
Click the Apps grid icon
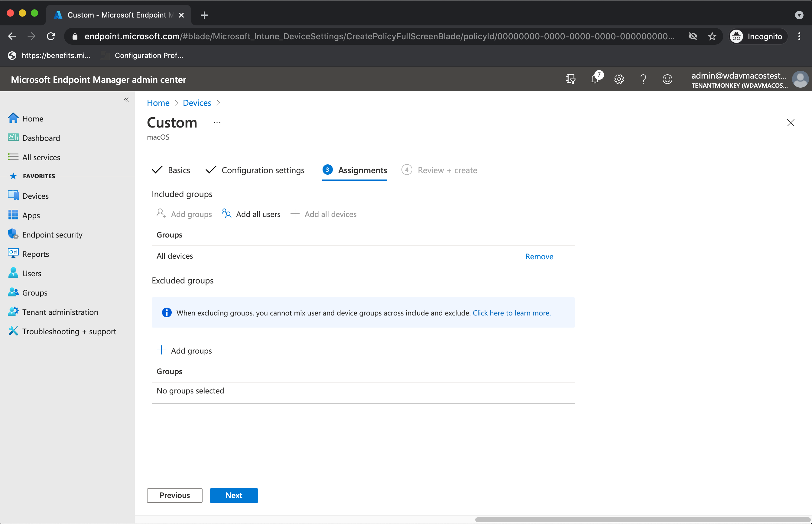(x=13, y=215)
